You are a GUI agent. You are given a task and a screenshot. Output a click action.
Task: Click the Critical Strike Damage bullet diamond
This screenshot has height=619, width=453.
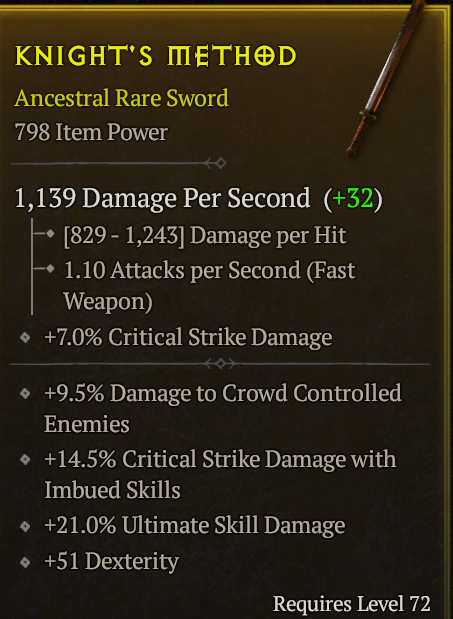point(25,338)
